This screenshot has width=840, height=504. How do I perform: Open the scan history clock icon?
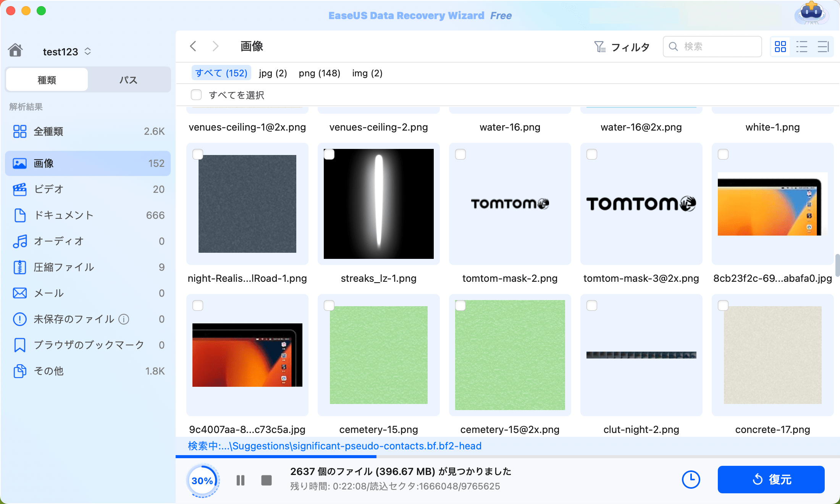coord(691,480)
